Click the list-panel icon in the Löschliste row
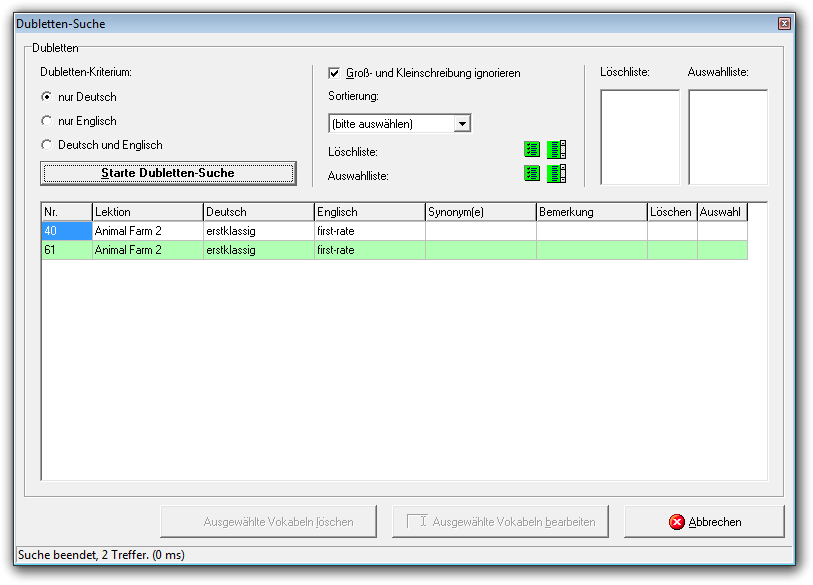 (556, 150)
